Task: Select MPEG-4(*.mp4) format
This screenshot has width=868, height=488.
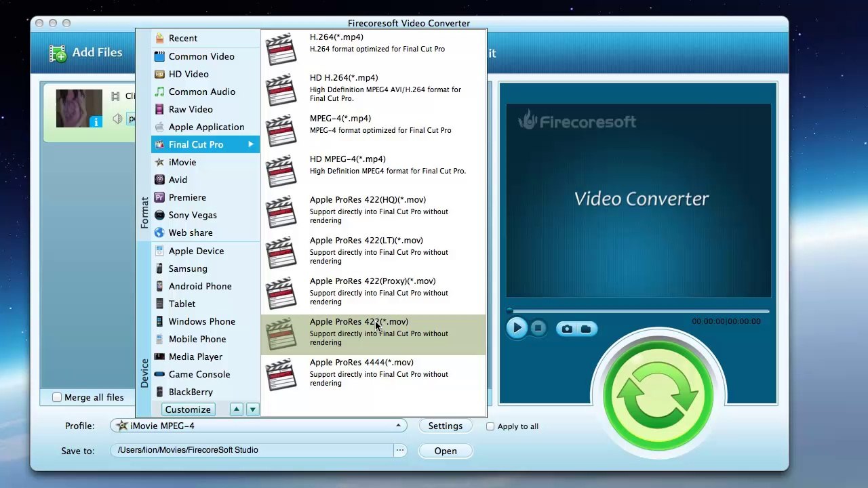Action: pos(373,130)
